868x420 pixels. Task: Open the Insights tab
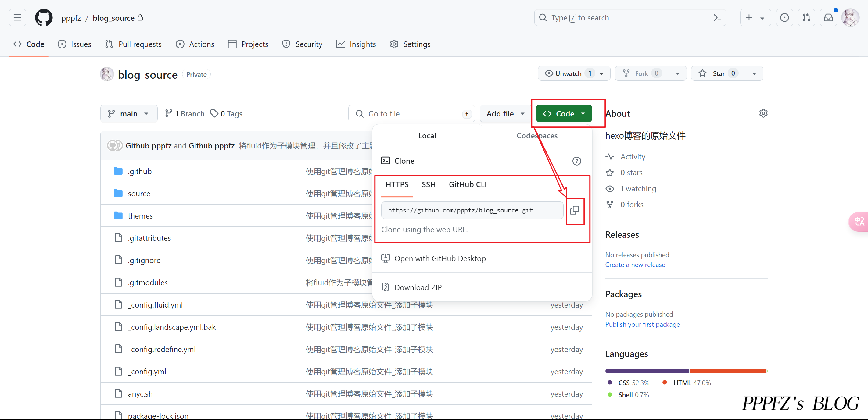pos(356,44)
